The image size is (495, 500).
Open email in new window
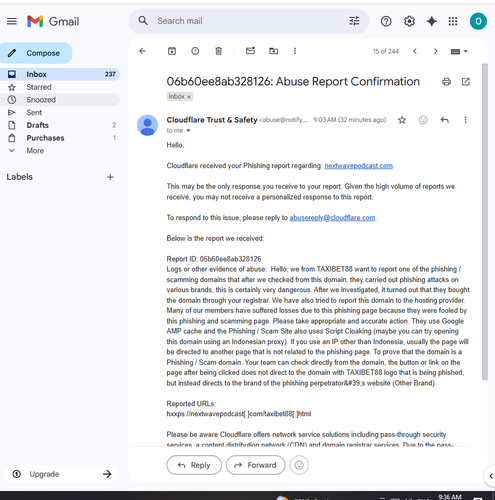[466, 82]
